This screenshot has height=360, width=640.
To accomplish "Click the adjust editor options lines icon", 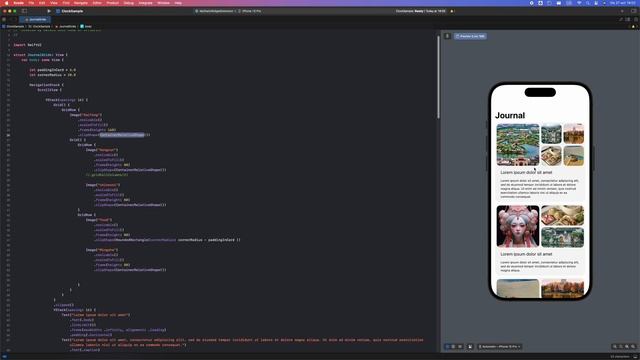I will coord(628,19).
